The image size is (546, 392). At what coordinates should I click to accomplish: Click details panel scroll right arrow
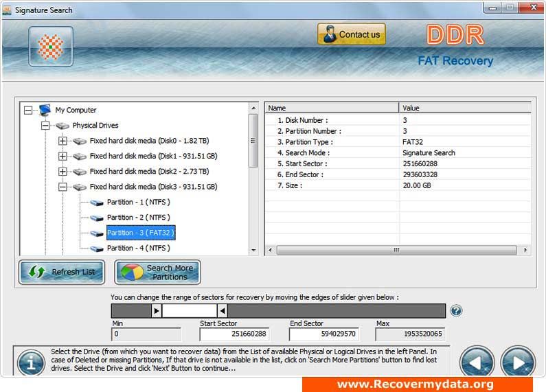(525, 250)
